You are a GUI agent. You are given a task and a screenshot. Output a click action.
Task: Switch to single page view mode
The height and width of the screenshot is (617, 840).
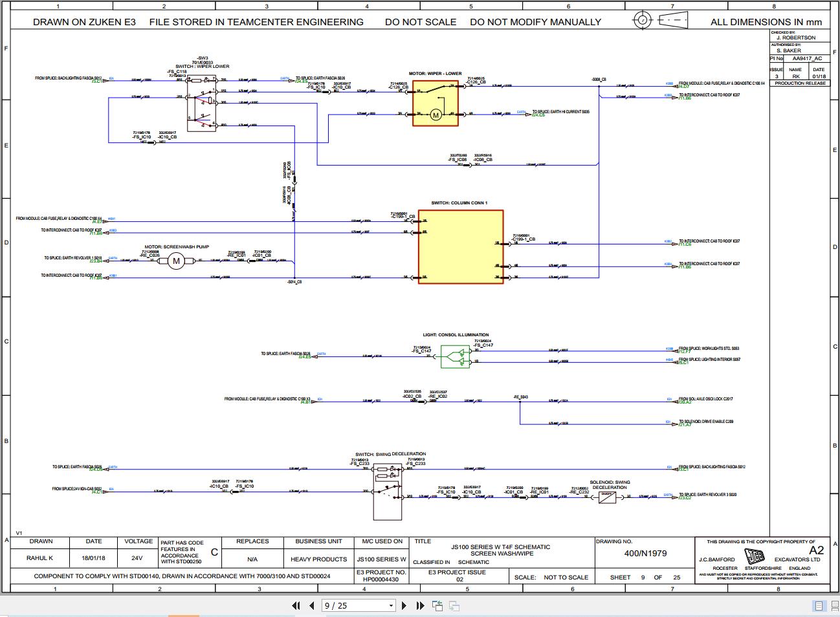point(819,606)
